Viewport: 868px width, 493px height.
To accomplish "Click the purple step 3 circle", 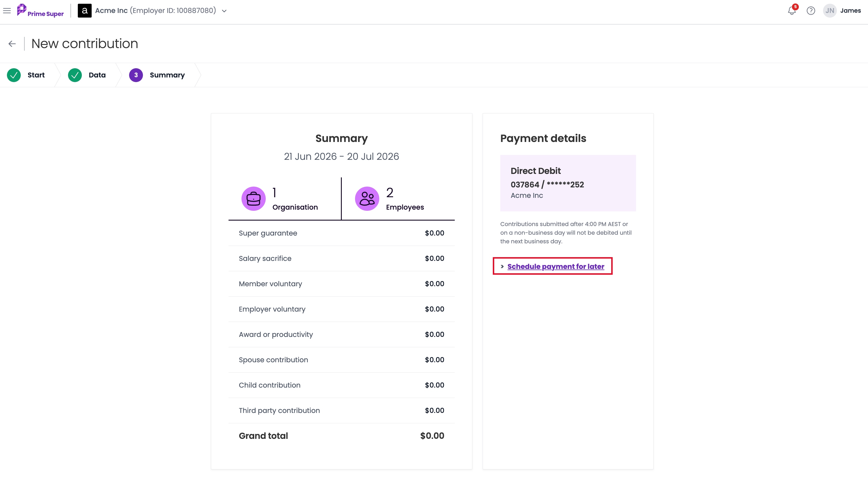I will pyautogui.click(x=136, y=75).
